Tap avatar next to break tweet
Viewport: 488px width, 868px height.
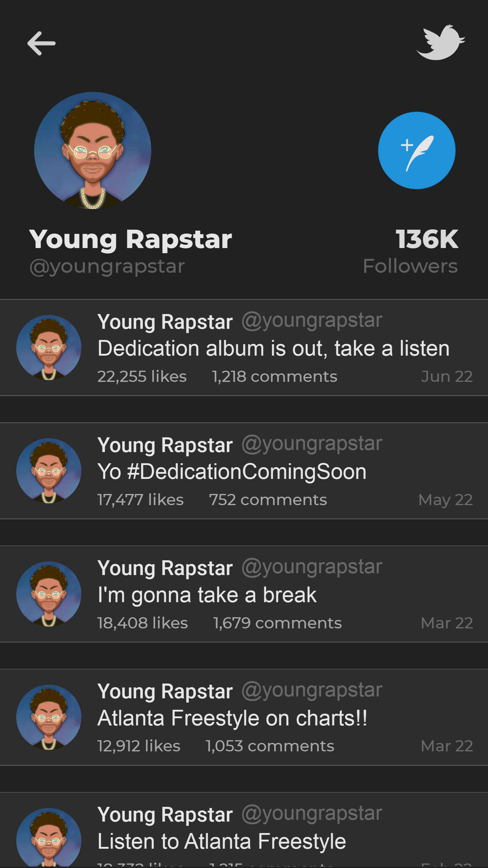coord(49,594)
